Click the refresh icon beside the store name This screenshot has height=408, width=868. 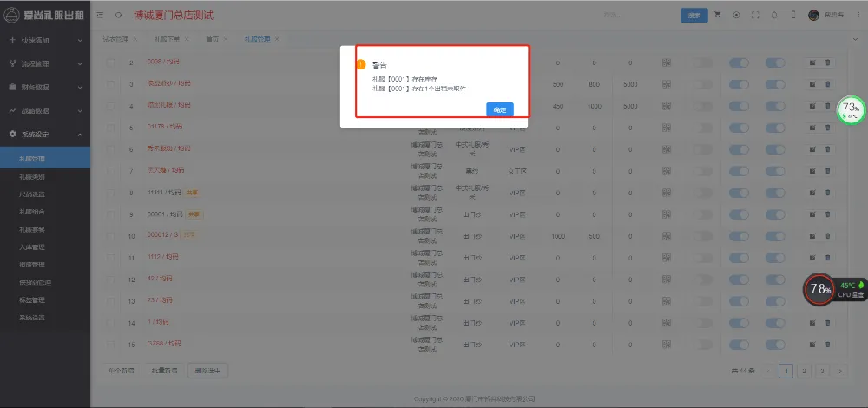pyautogui.click(x=118, y=16)
